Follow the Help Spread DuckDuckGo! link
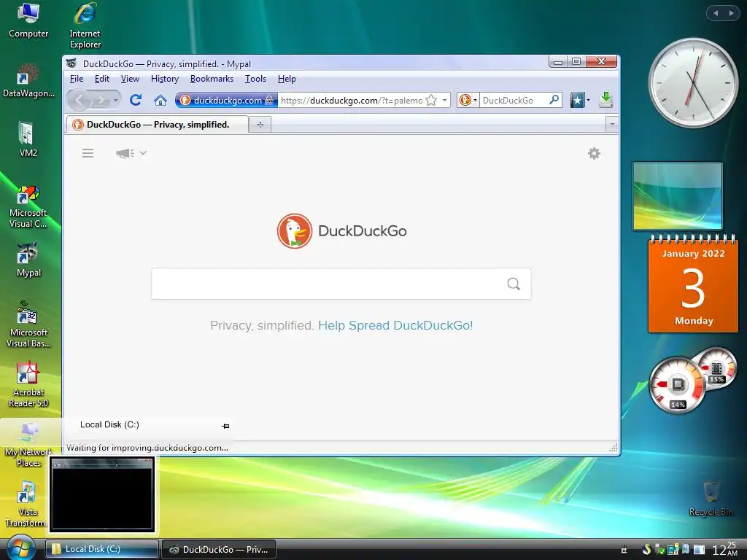The image size is (747, 560). [x=395, y=326]
